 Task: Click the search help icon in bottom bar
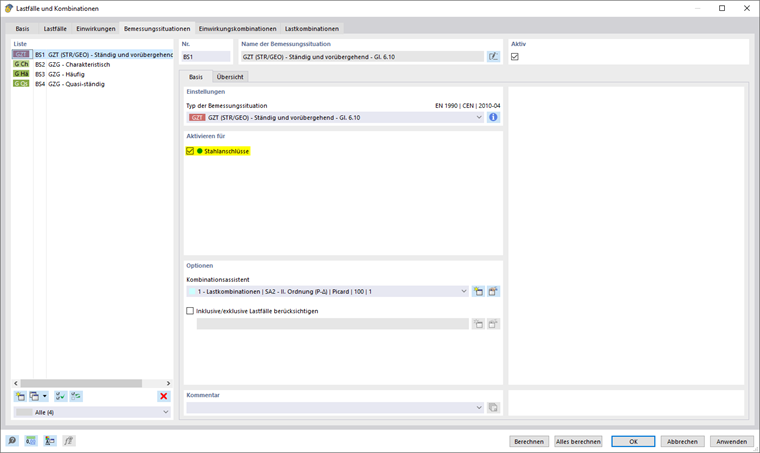click(12, 441)
